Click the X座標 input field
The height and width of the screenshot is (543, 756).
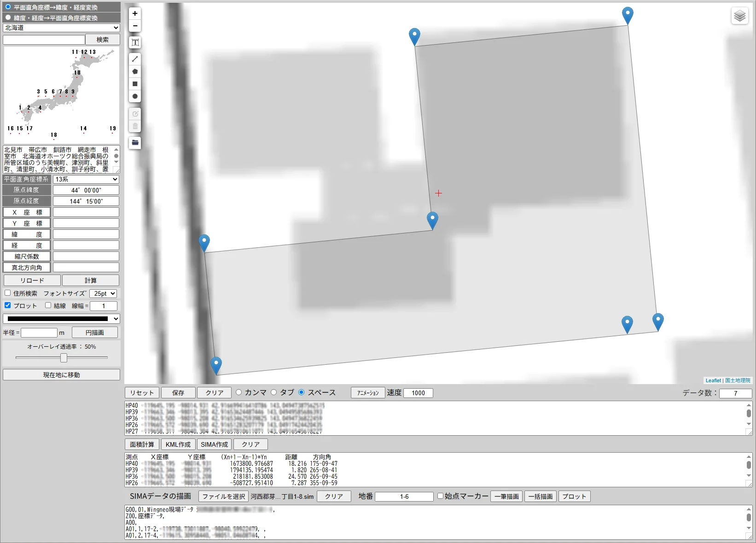pos(86,212)
